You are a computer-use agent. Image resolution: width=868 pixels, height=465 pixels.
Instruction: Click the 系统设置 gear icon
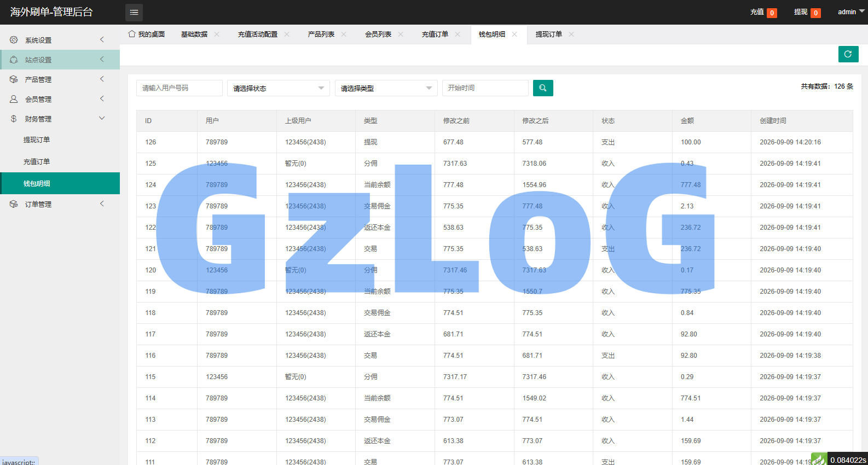click(14, 40)
